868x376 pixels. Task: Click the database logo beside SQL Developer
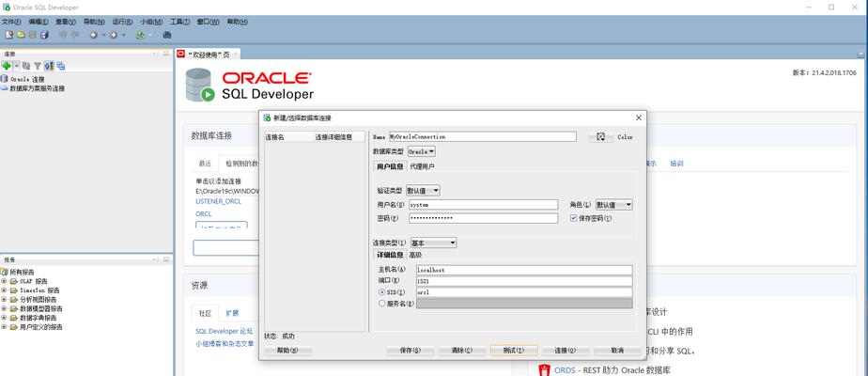pyautogui.click(x=200, y=85)
